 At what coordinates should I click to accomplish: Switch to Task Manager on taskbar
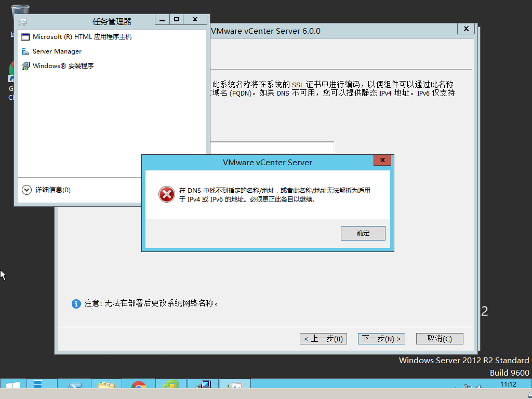[x=235, y=384]
